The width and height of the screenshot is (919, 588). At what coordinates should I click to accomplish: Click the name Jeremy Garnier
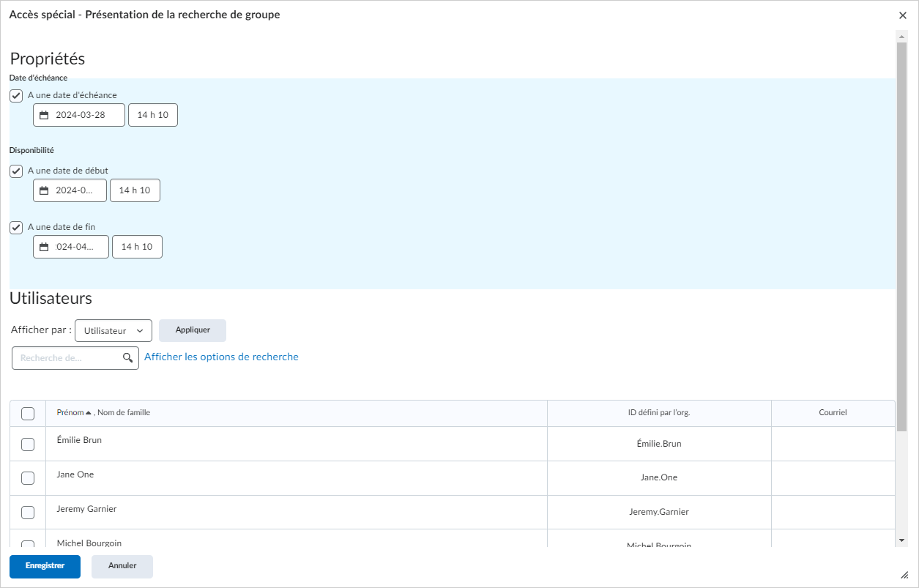(86, 509)
